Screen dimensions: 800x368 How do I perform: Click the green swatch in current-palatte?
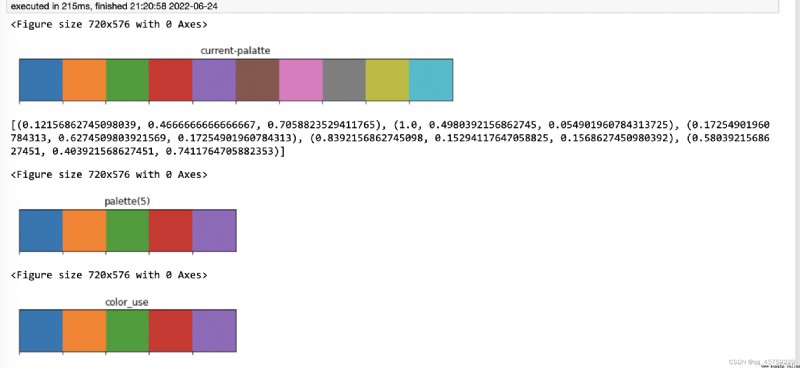(x=128, y=80)
